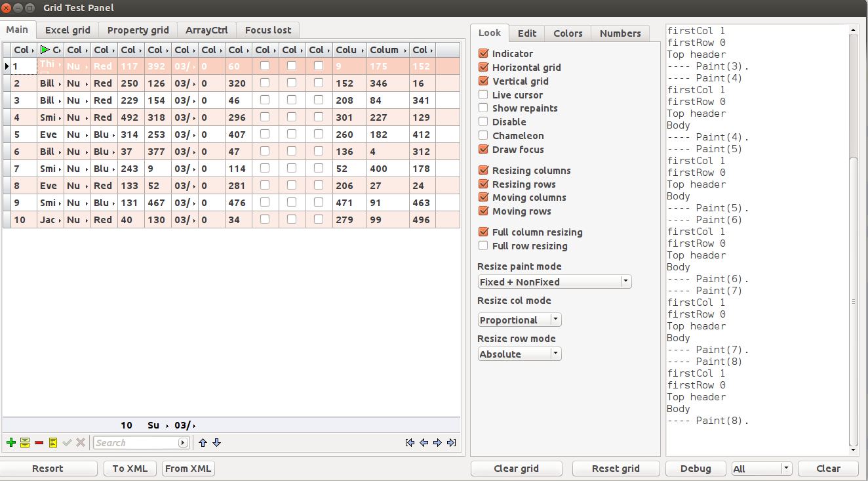868x481 pixels.
Task: Expand the Jac cell arrow in row 10
Action: pyautogui.click(x=60, y=220)
